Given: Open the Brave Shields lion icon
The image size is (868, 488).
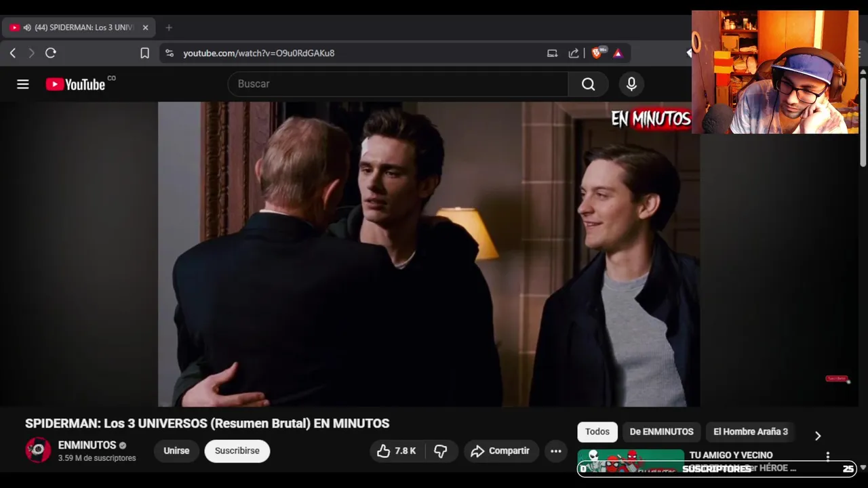Looking at the screenshot, I should tap(597, 53).
